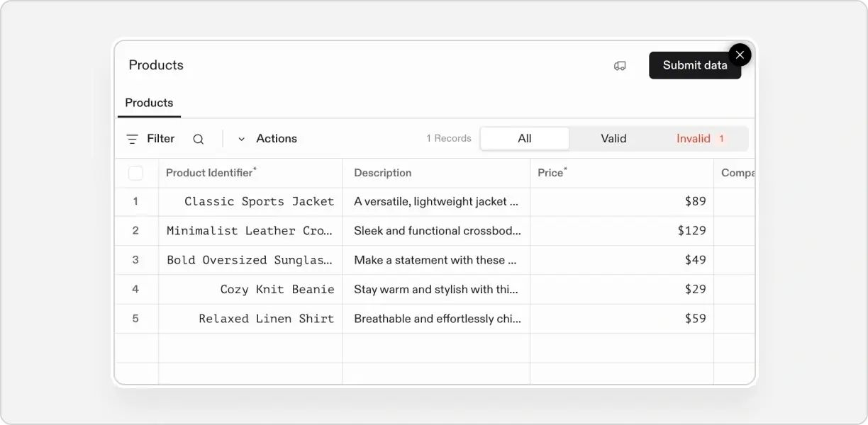The width and height of the screenshot is (868, 425).
Task: Click the 1 Records count label
Action: 448,138
